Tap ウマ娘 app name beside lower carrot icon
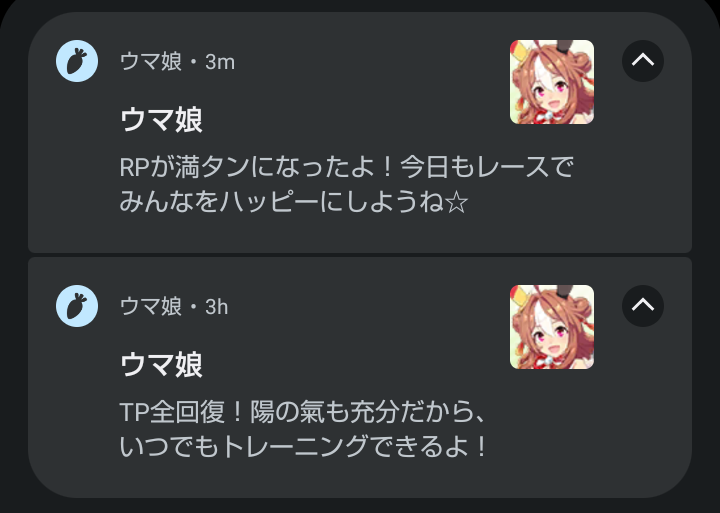Viewport: 720px width, 513px height. click(151, 306)
